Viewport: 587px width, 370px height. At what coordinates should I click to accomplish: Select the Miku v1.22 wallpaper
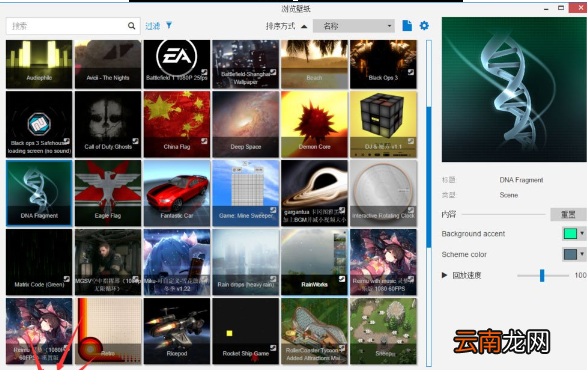pyautogui.click(x=177, y=262)
